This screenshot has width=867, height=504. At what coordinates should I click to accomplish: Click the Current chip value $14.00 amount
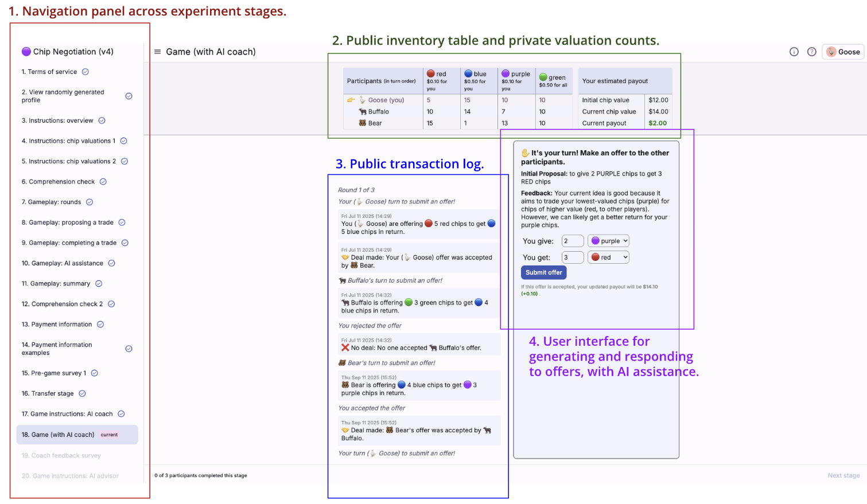658,112
